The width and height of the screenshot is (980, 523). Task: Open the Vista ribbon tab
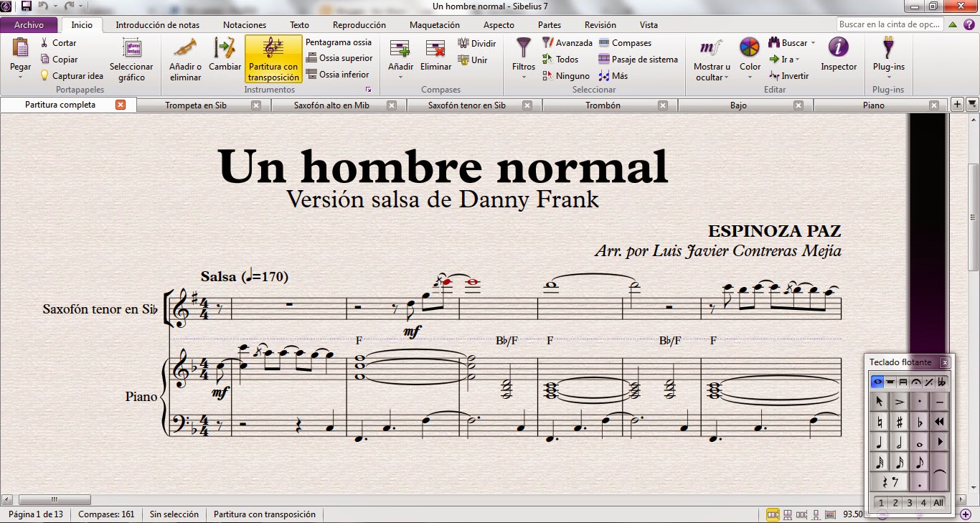[648, 24]
